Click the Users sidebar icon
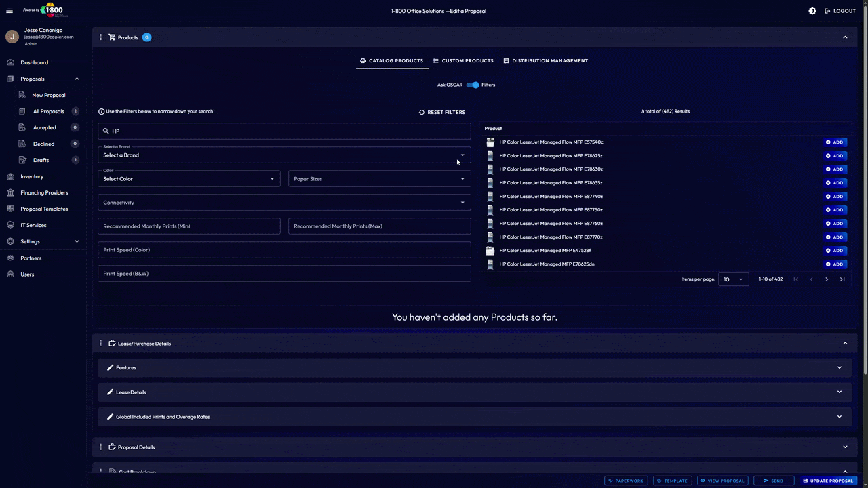Image resolution: width=868 pixels, height=488 pixels. (11, 274)
